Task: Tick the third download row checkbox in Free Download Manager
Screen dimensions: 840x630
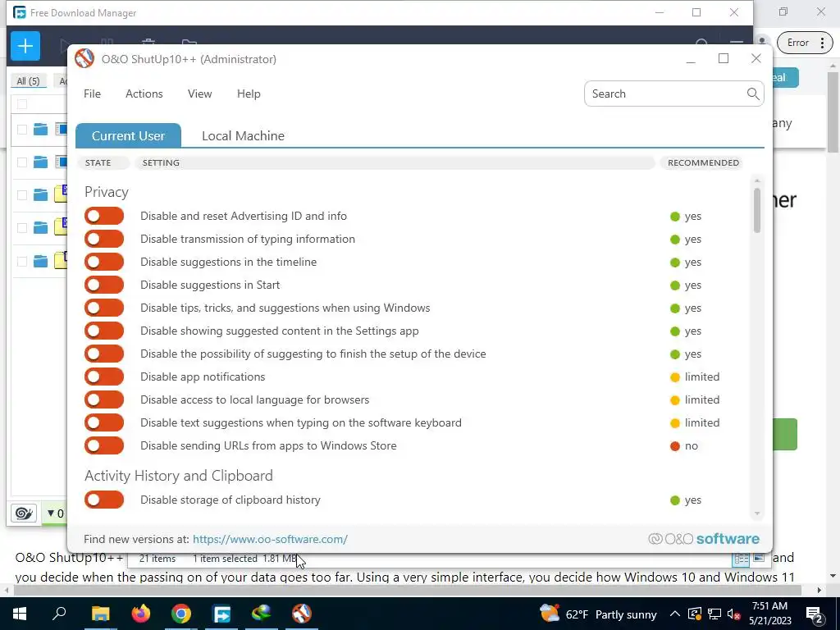Action: (22, 195)
